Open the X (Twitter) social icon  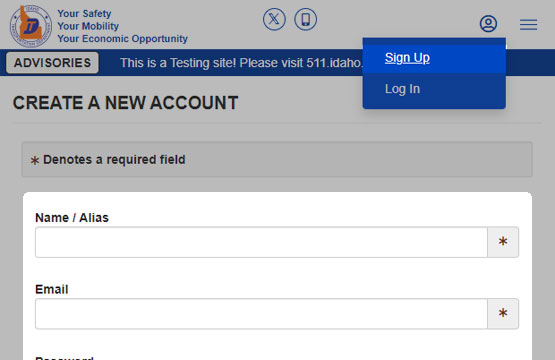(274, 19)
